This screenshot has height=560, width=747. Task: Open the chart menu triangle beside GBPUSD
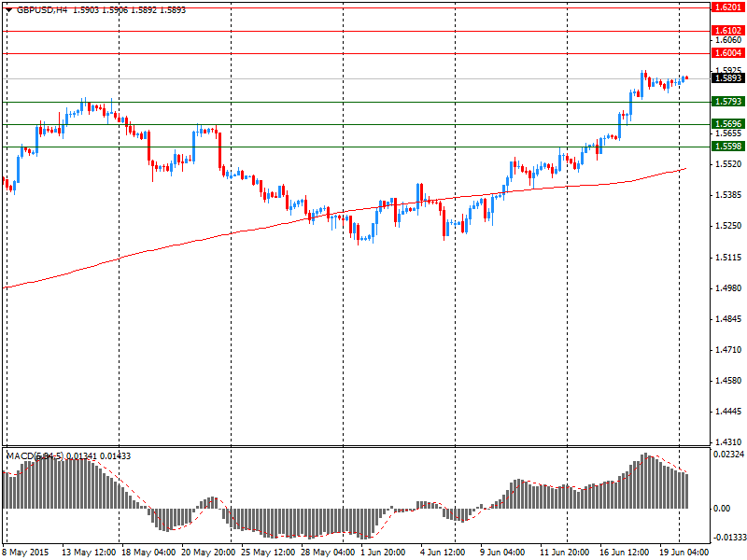tap(8, 10)
